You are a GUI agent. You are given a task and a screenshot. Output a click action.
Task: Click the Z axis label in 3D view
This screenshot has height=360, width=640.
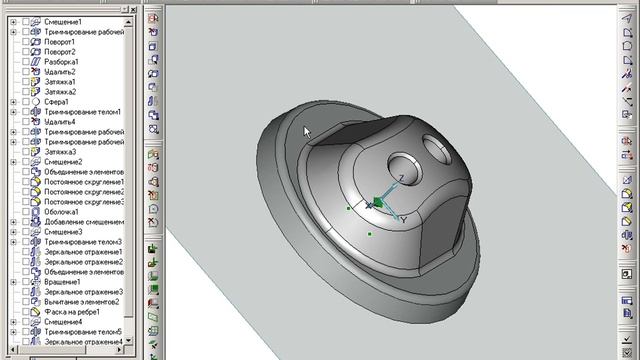[401, 178]
